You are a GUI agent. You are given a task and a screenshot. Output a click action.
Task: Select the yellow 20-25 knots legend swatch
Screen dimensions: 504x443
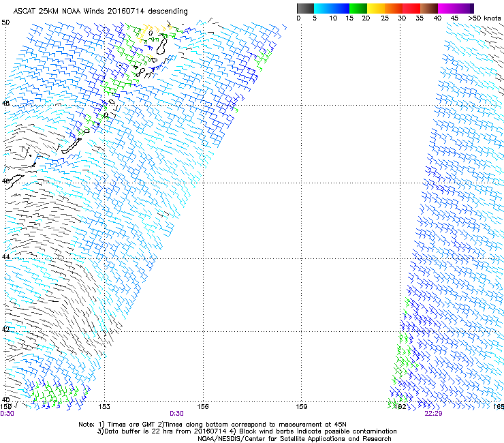click(376, 8)
